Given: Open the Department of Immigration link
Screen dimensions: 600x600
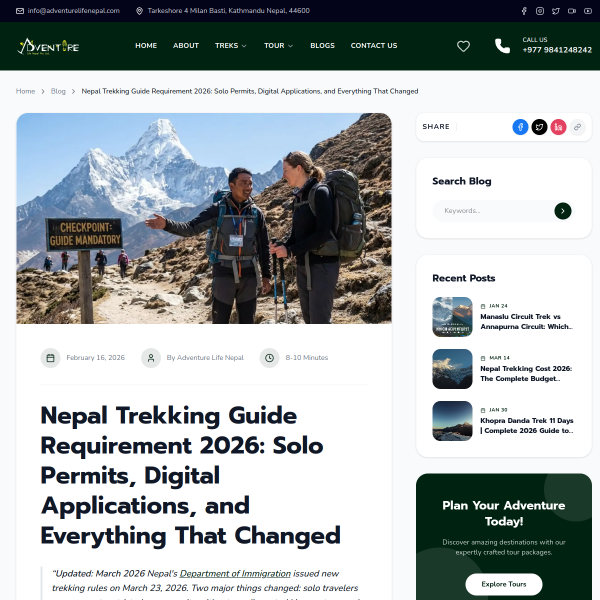Looking at the screenshot, I should 235,574.
